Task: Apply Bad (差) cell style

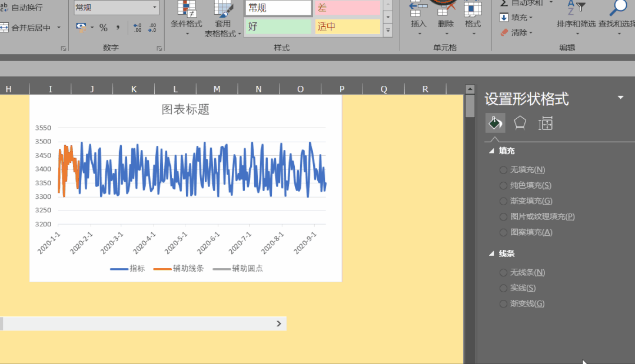Action: (347, 8)
